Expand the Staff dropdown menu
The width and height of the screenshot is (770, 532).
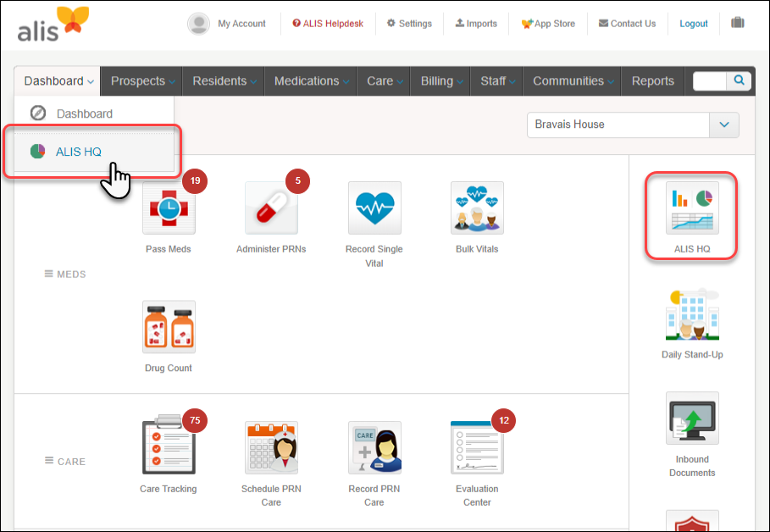[497, 81]
